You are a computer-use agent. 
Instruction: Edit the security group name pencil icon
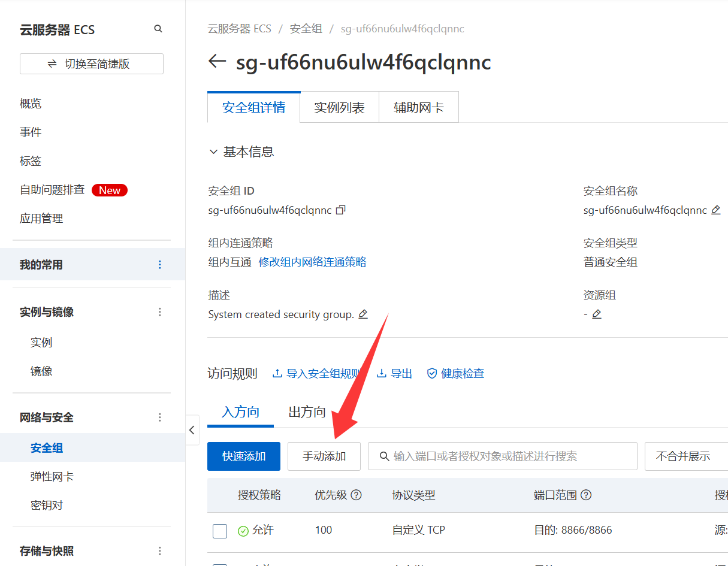pyautogui.click(x=715, y=210)
